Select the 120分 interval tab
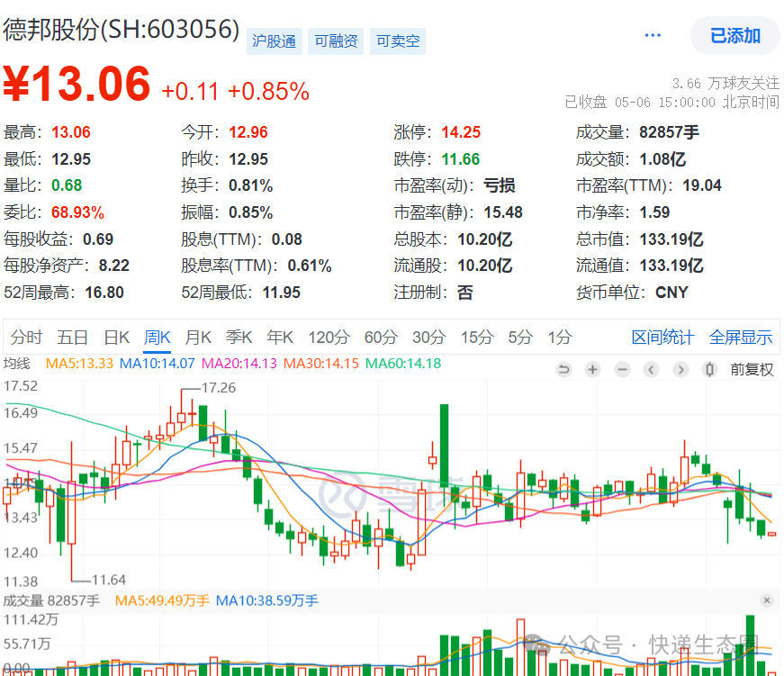 [x=329, y=338]
